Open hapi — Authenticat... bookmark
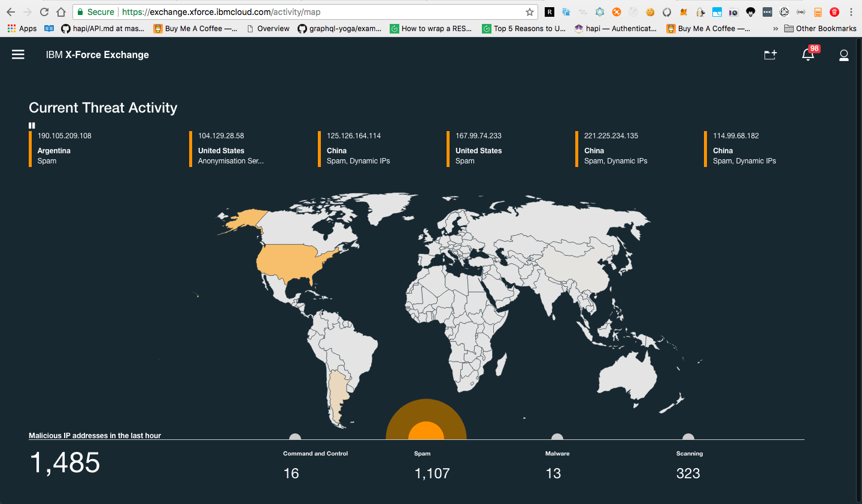862x504 pixels. (x=615, y=28)
